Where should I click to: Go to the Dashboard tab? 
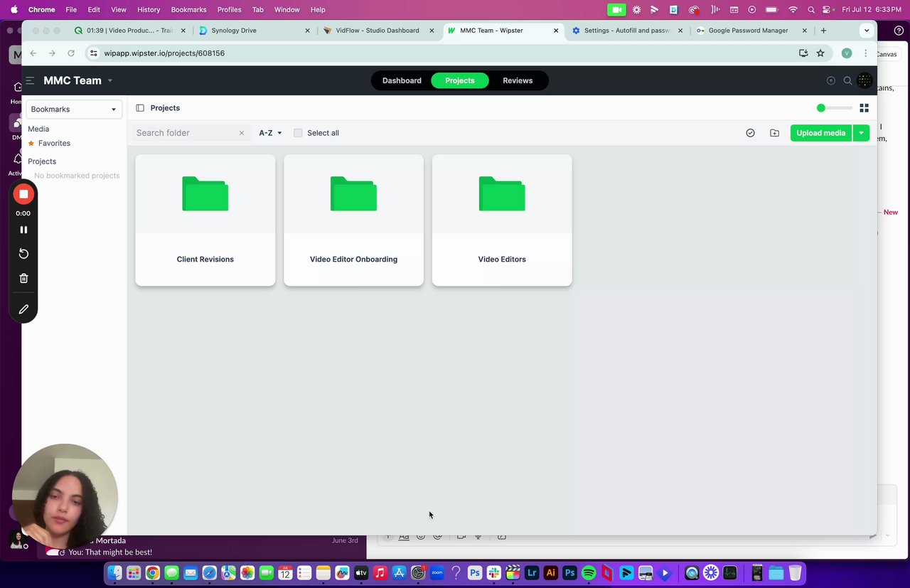(402, 80)
